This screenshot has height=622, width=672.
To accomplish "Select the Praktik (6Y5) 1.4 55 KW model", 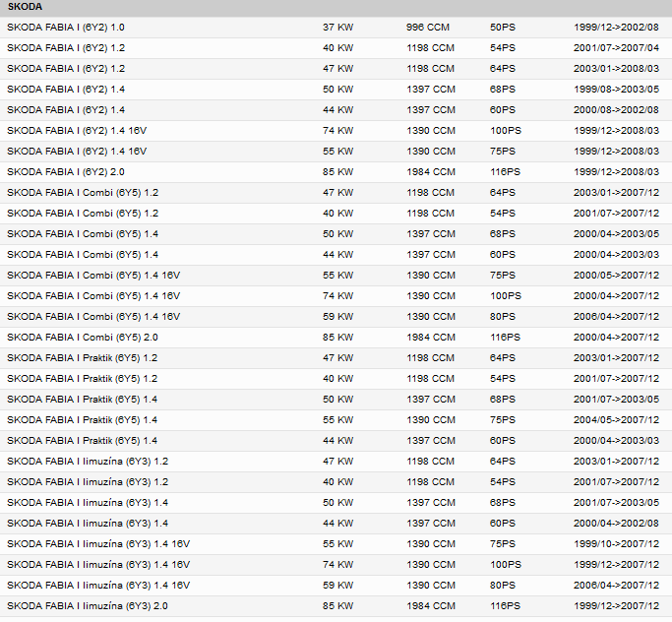I will point(83,420).
